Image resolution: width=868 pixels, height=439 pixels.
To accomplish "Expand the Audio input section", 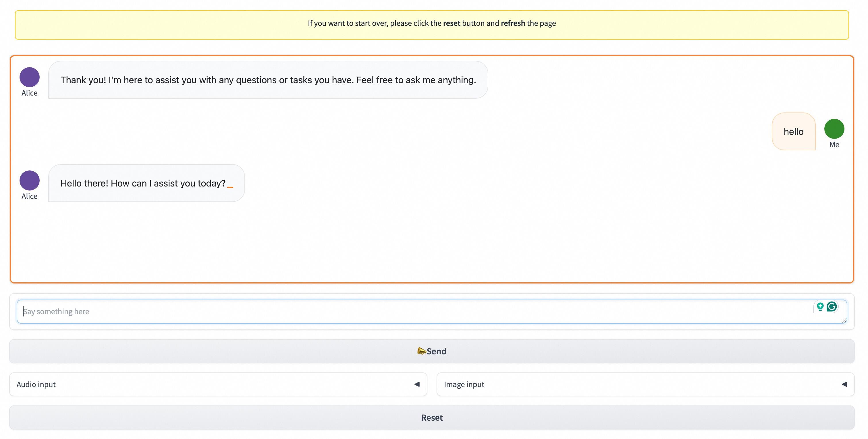I will pos(36,384).
